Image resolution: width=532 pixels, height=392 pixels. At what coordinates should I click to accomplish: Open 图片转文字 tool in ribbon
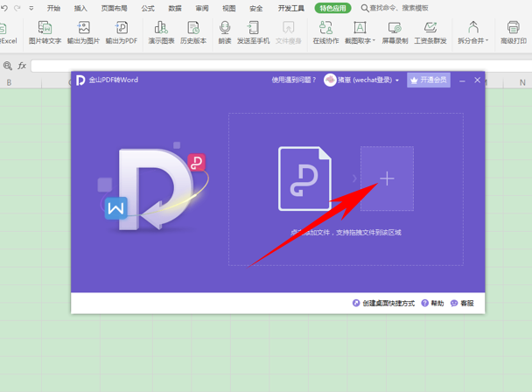click(45, 33)
